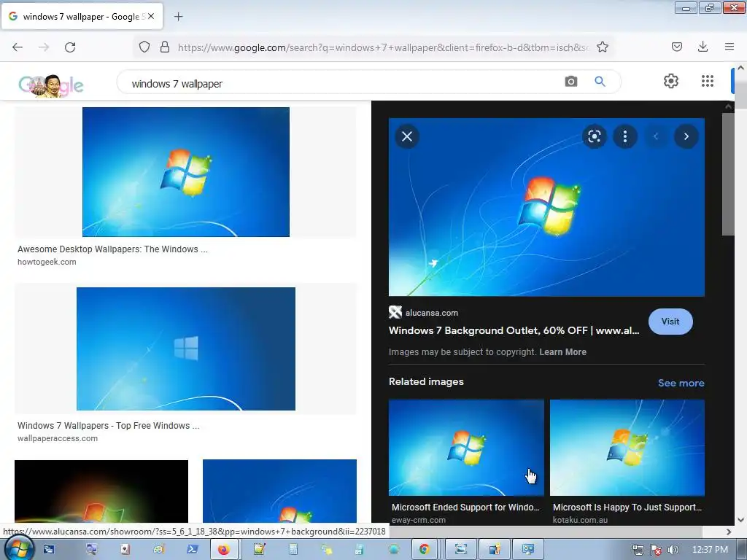Open the Firefox hamburger menu
The image size is (747, 560).
(729, 47)
